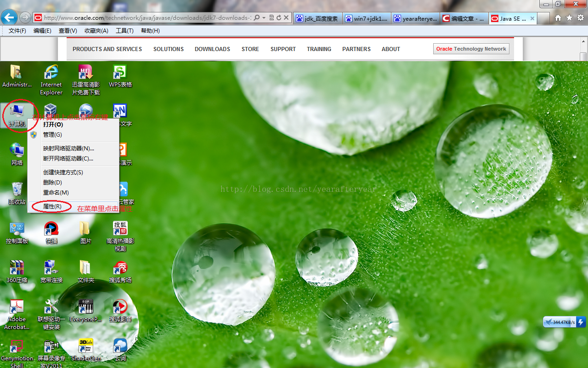Open the 工具(T) menu

pyautogui.click(x=124, y=31)
